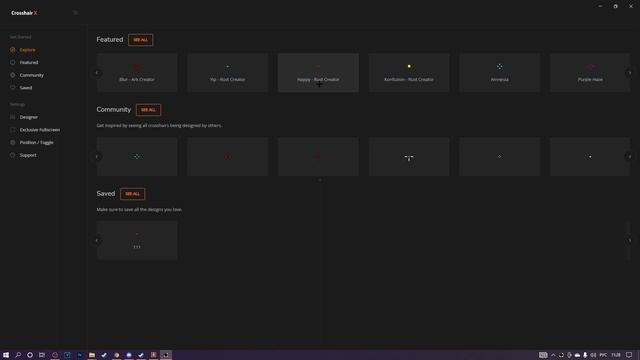The height and width of the screenshot is (360, 640).
Task: Open the Explore page in the sidebar
Action: (23, 50)
